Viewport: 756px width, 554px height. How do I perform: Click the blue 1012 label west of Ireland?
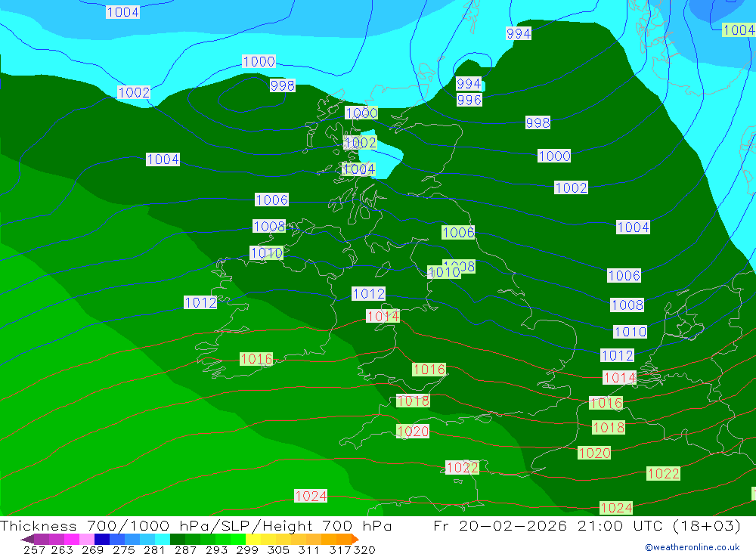tap(200, 302)
